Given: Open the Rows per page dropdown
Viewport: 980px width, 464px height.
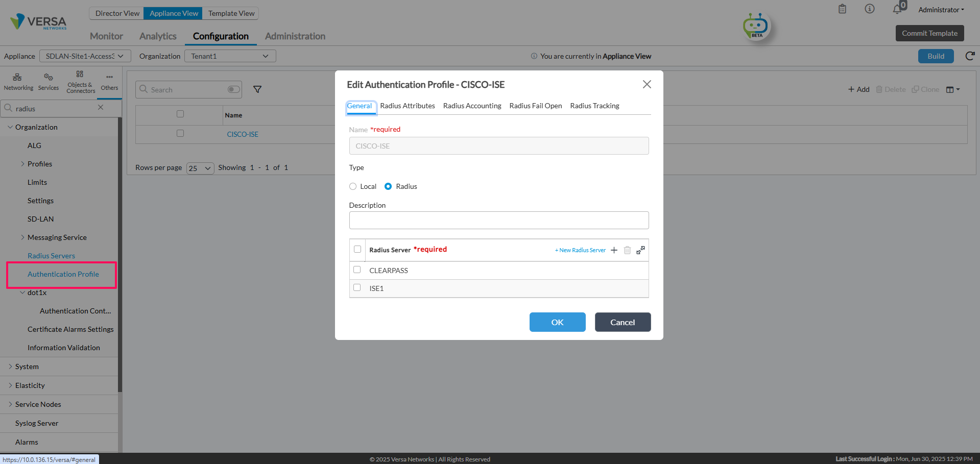Looking at the screenshot, I should pyautogui.click(x=200, y=168).
